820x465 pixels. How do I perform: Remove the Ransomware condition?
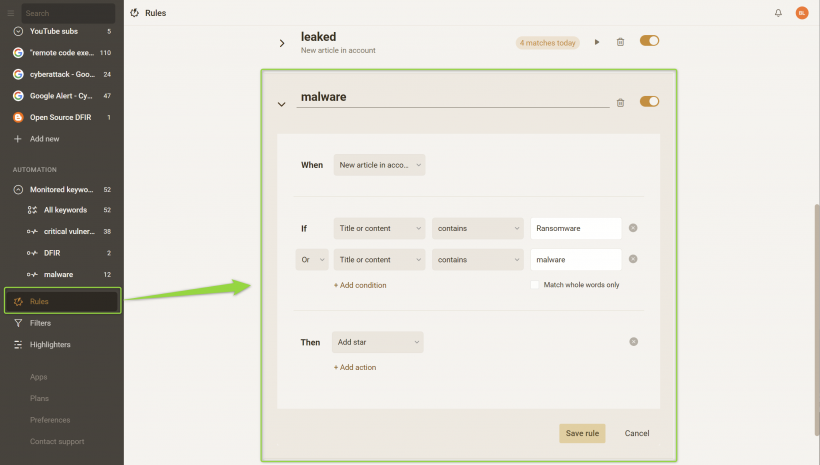(633, 228)
